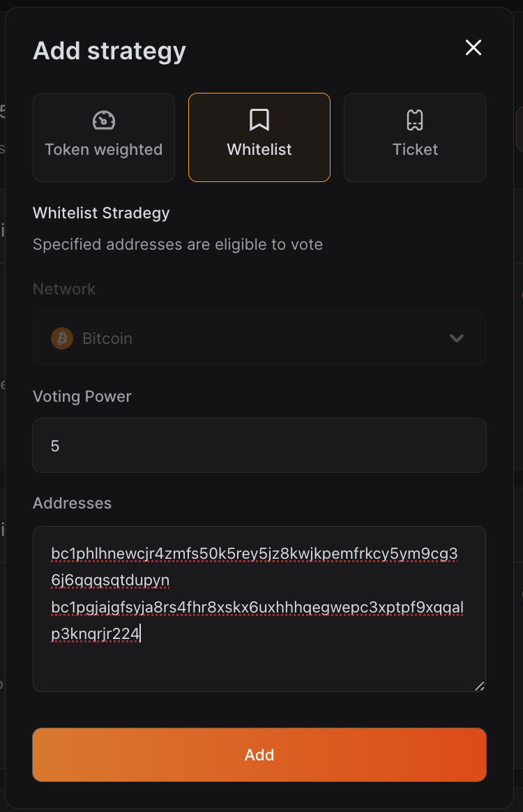Close the Add strategy dialog
The width and height of the screenshot is (523, 812).
473,47
